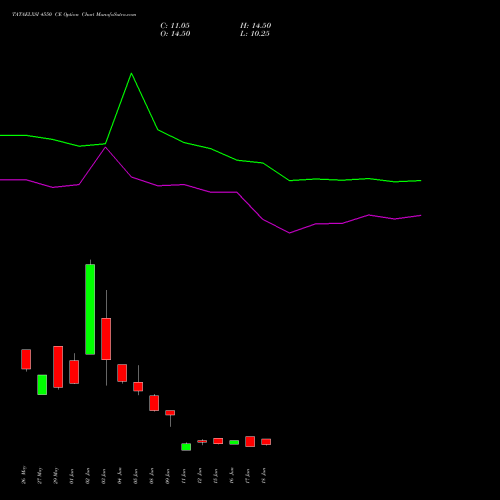
Task: Click the peak of the purple line
Action: [106, 147]
